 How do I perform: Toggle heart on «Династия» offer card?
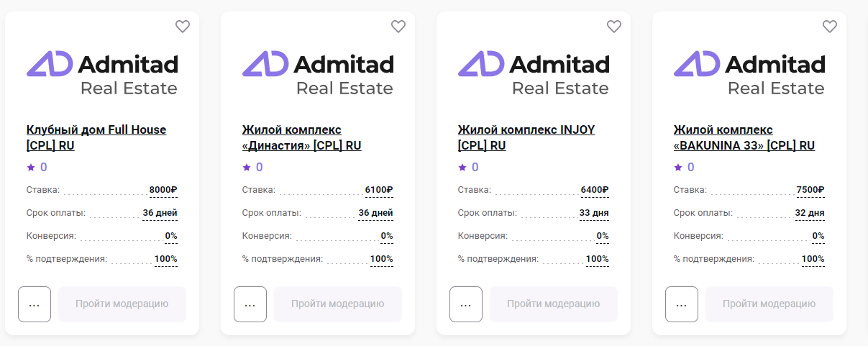coord(398,27)
